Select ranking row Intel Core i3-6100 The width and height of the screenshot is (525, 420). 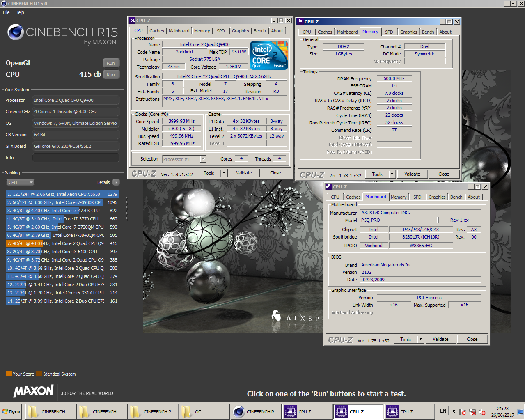62,252
